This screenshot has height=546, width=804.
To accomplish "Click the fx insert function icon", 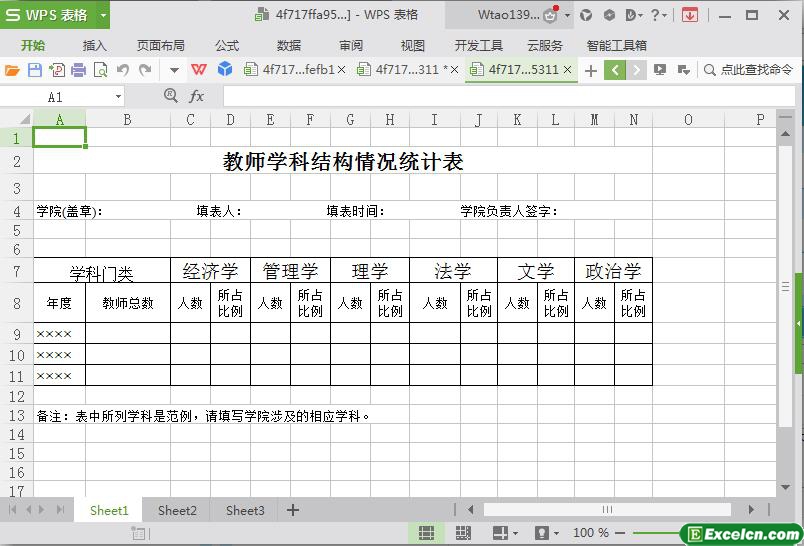I will (x=197, y=96).
